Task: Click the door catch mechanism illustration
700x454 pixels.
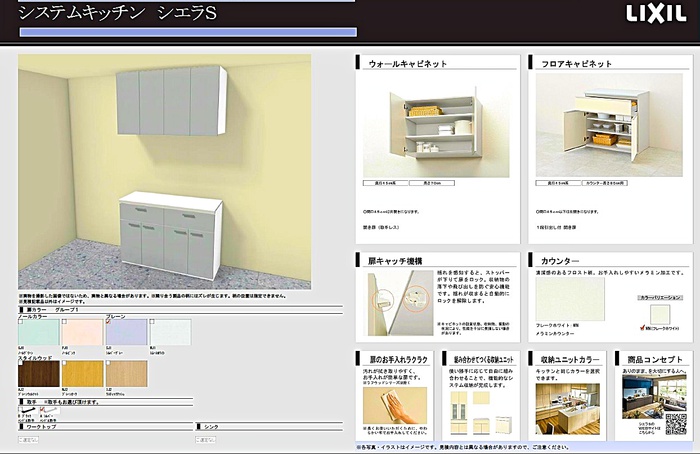Action: click(381, 298)
